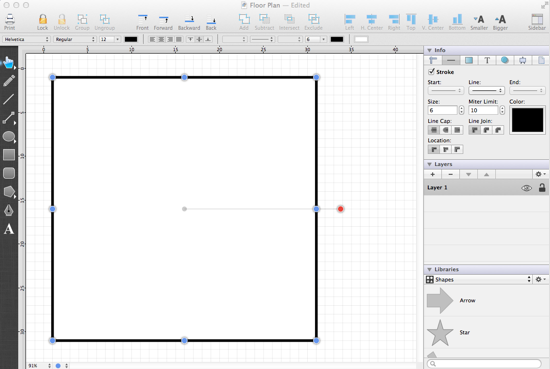Select the hand pointer selection tool
This screenshot has width=550, height=369.
8,62
